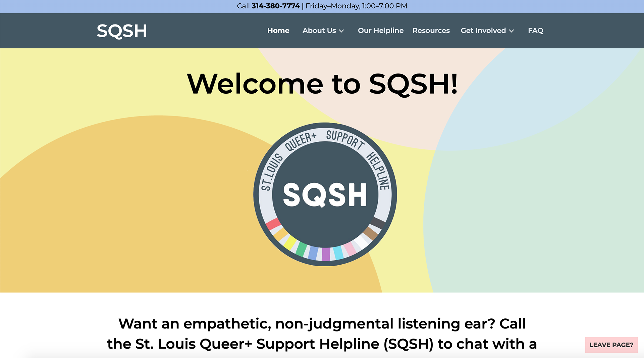Open the Resources page
644x358 pixels.
tap(431, 31)
